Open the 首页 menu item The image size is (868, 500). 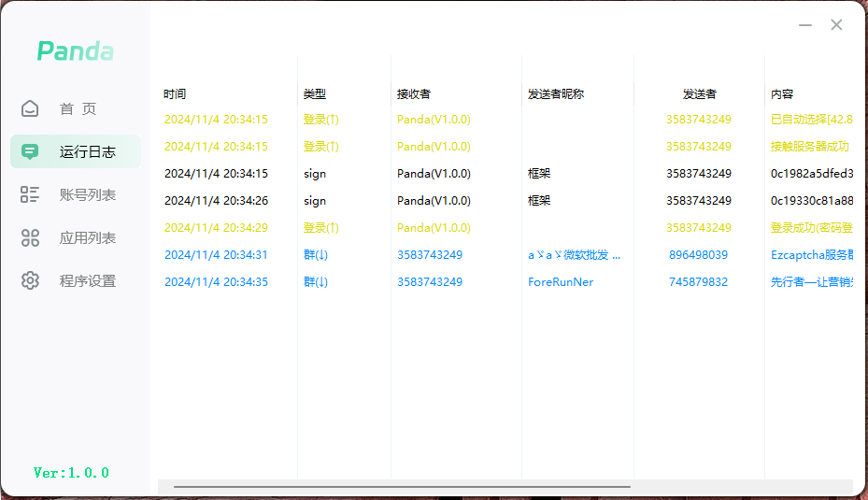78,108
